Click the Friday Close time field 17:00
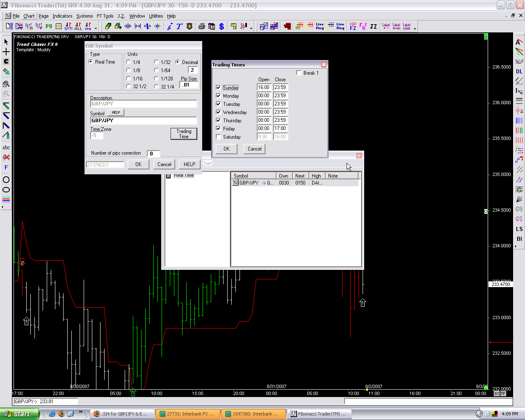The image size is (525, 420). coord(281,128)
